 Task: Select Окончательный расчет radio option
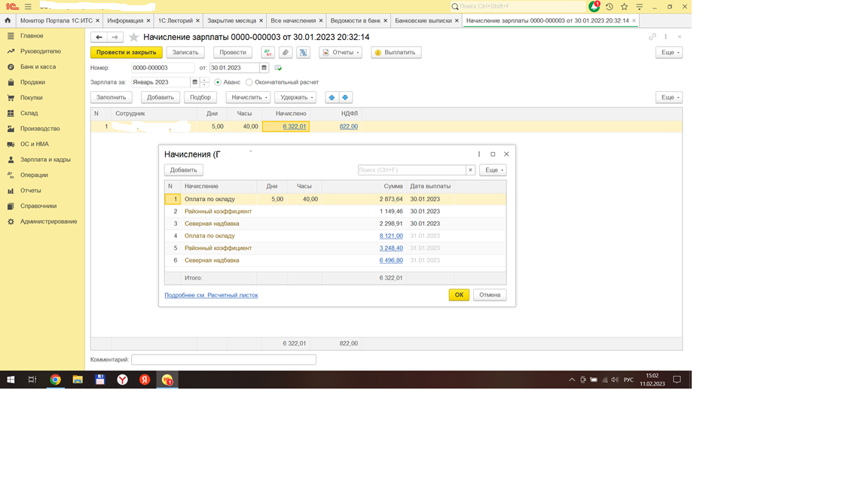pyautogui.click(x=249, y=82)
